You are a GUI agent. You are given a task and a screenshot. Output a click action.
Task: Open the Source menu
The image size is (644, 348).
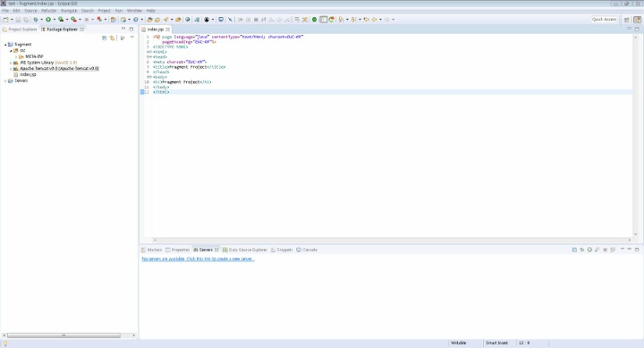[x=30, y=11]
